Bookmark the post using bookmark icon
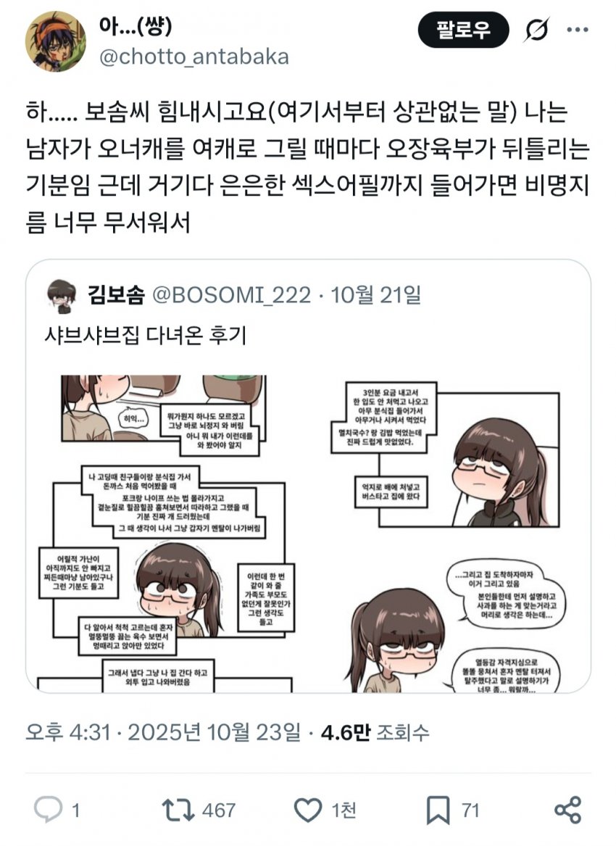 (x=438, y=810)
